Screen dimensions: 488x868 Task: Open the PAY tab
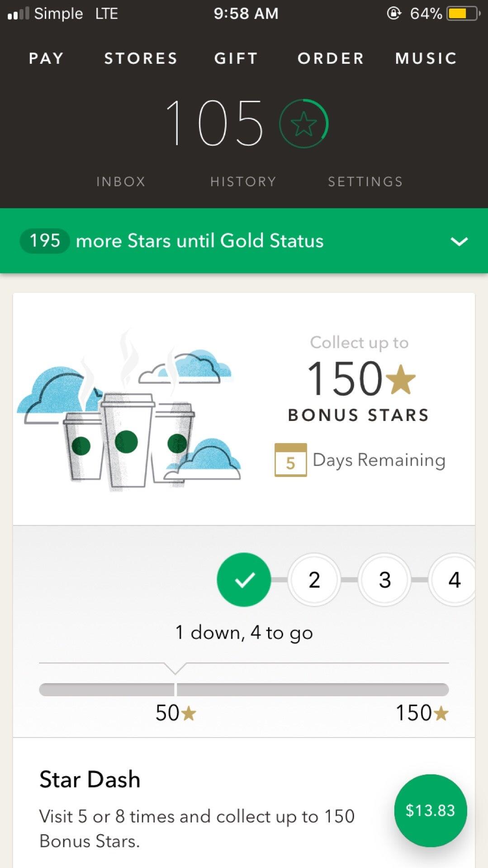[46, 58]
